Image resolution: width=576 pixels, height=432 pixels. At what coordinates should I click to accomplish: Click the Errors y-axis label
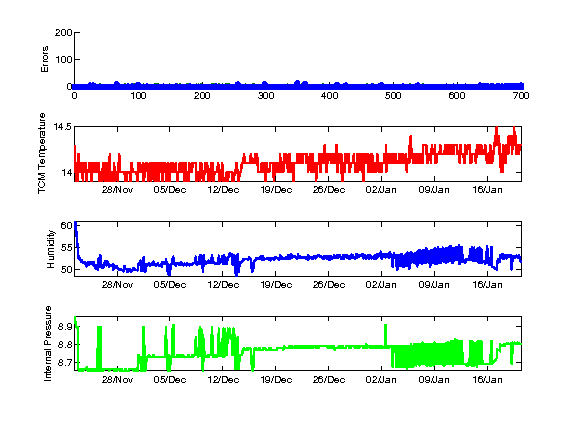44,59
